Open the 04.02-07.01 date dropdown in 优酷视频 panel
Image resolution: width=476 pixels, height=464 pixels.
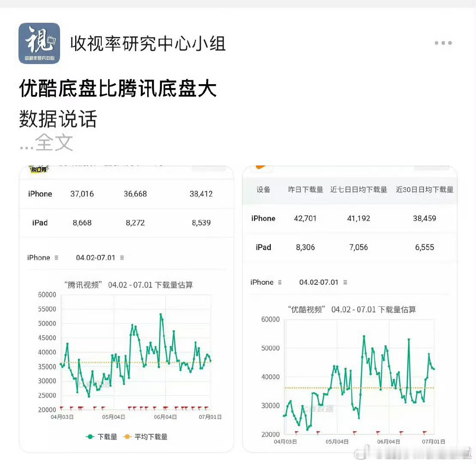pyautogui.click(x=323, y=282)
